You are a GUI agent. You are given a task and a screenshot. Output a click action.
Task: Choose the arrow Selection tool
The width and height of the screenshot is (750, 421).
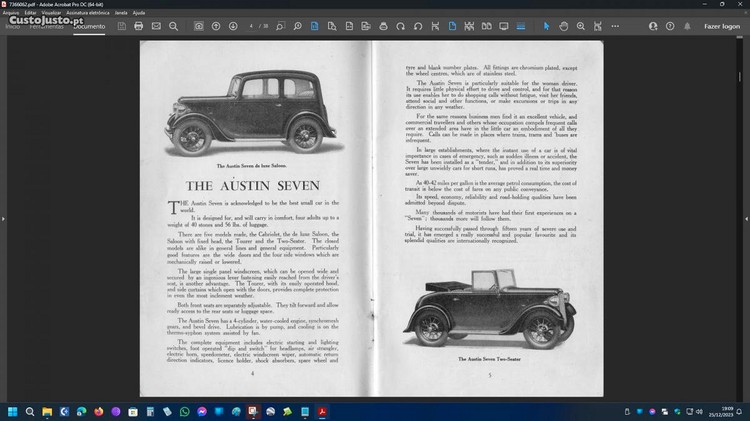click(546, 25)
